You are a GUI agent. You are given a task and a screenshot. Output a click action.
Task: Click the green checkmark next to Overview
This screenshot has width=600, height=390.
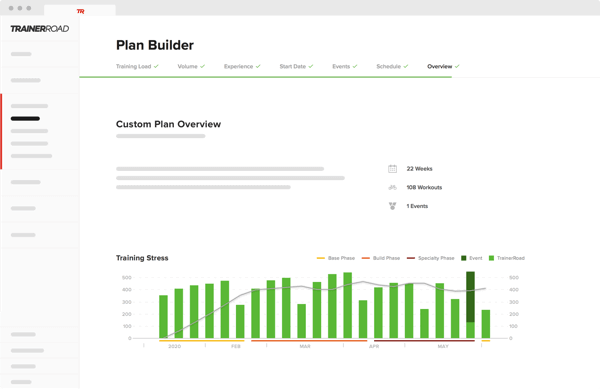click(457, 67)
